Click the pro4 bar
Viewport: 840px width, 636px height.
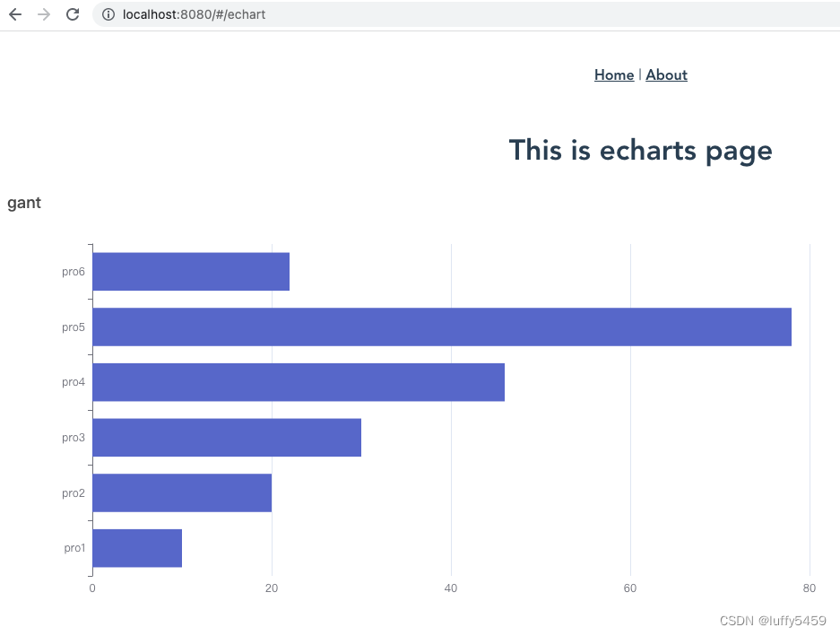298,382
